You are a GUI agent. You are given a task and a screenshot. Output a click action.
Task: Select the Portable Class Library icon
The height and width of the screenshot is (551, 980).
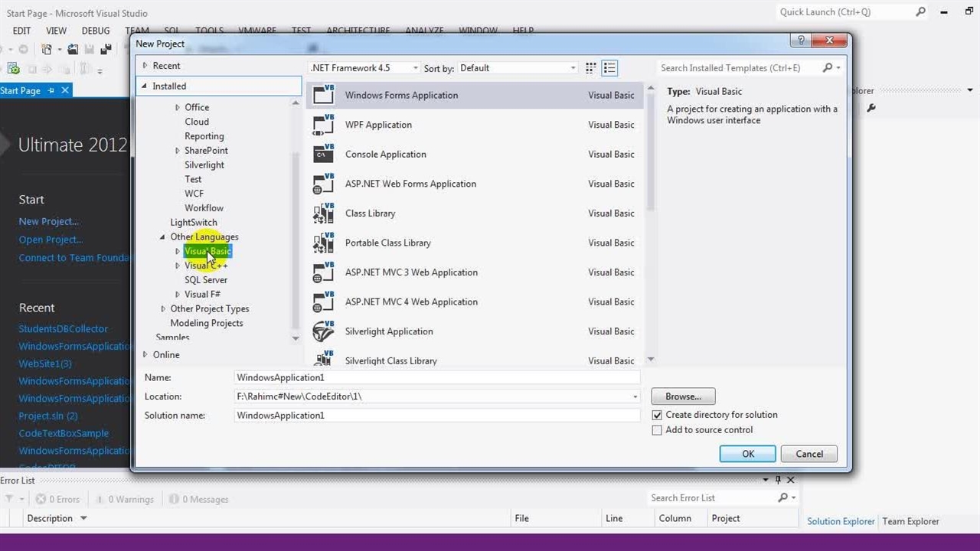(324, 243)
